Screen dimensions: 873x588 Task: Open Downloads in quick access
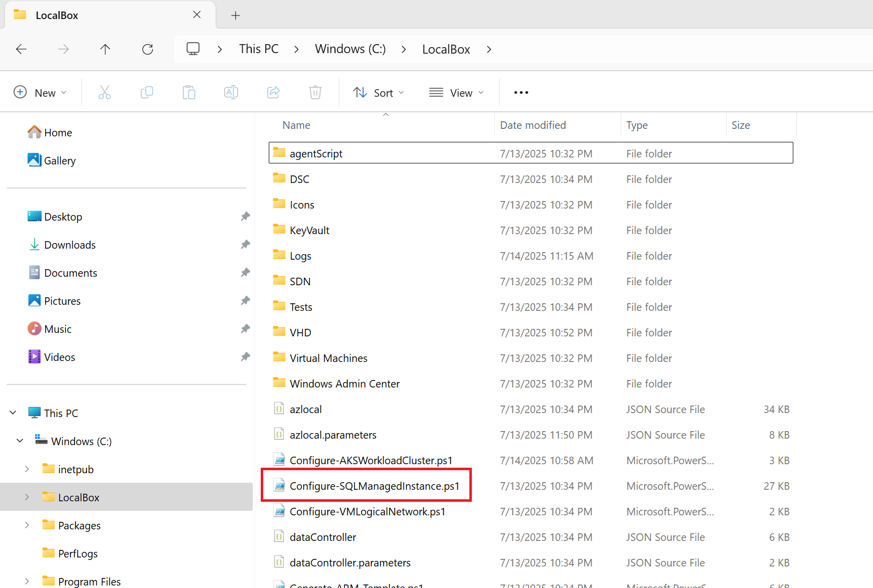[x=62, y=245]
